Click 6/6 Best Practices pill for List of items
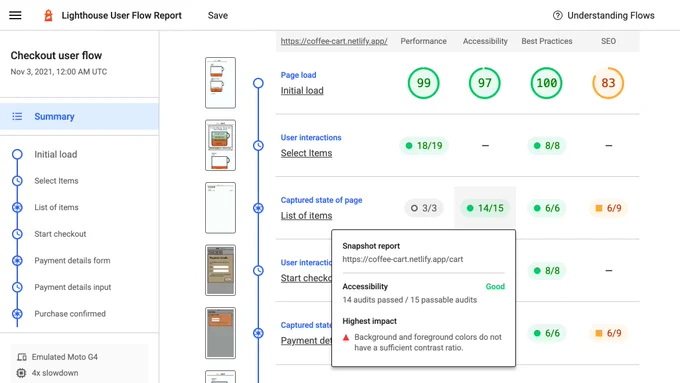The height and width of the screenshot is (383, 680). (x=546, y=208)
